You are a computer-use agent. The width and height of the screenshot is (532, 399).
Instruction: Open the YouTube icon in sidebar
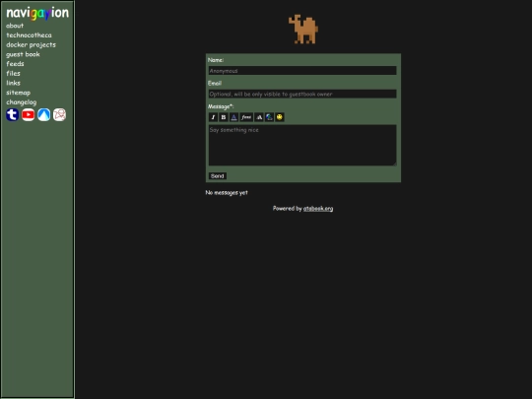[x=29, y=114]
